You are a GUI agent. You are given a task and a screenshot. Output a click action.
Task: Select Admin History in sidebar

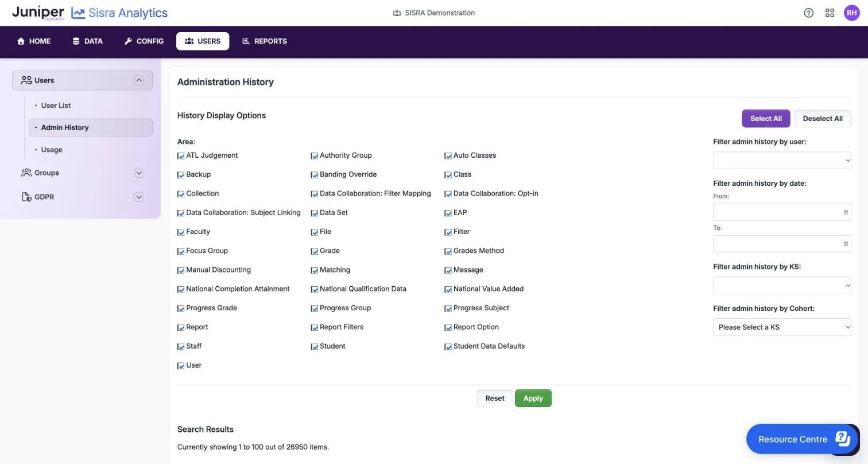pos(91,127)
